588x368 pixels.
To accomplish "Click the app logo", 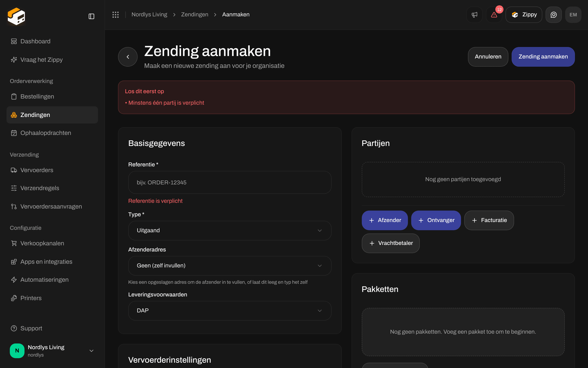I will 16,16.
